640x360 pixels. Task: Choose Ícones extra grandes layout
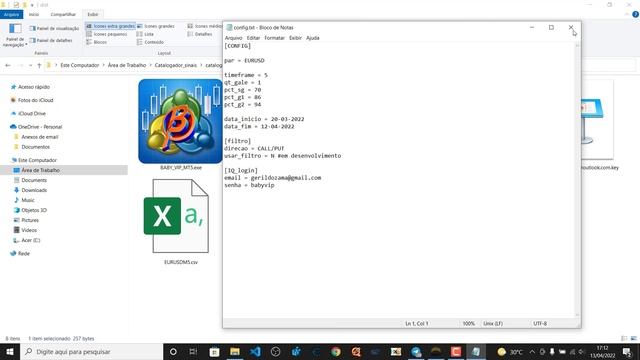tap(110, 26)
